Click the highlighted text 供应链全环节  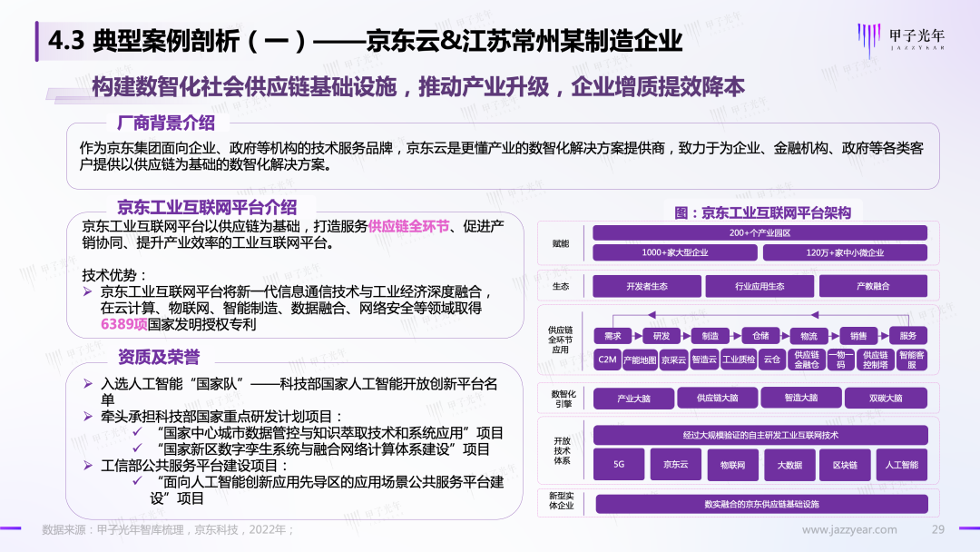click(x=408, y=226)
